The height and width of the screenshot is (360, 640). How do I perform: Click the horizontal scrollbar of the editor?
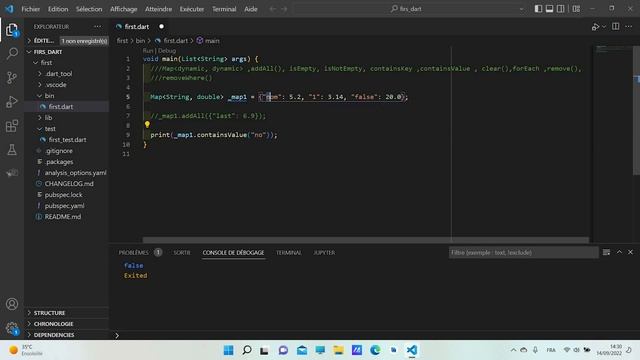coord(366,240)
